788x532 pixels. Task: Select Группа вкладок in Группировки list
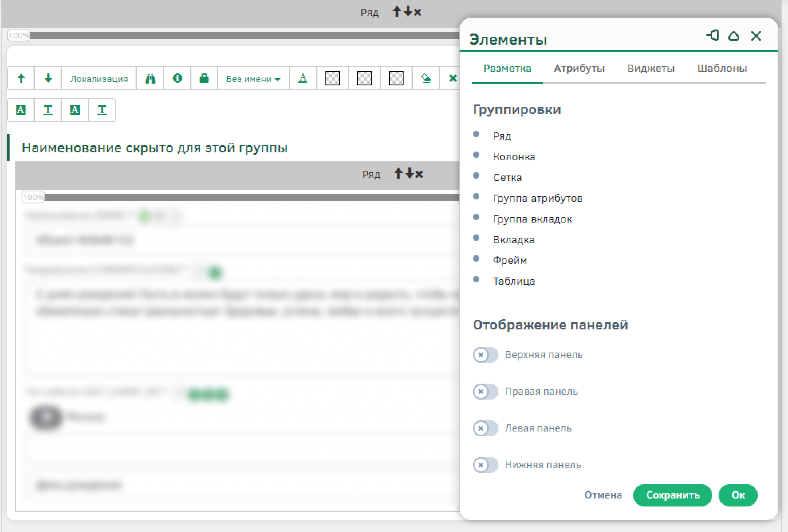coord(532,219)
